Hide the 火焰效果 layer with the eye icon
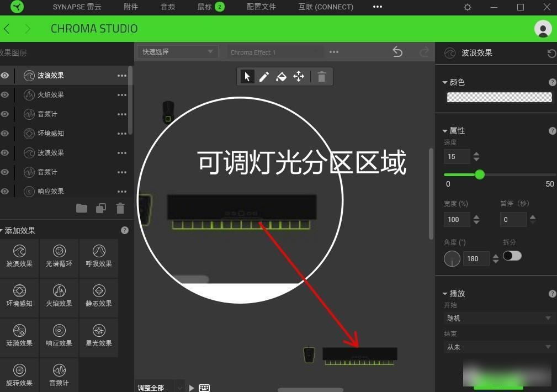This screenshot has height=392, width=557. click(5, 95)
